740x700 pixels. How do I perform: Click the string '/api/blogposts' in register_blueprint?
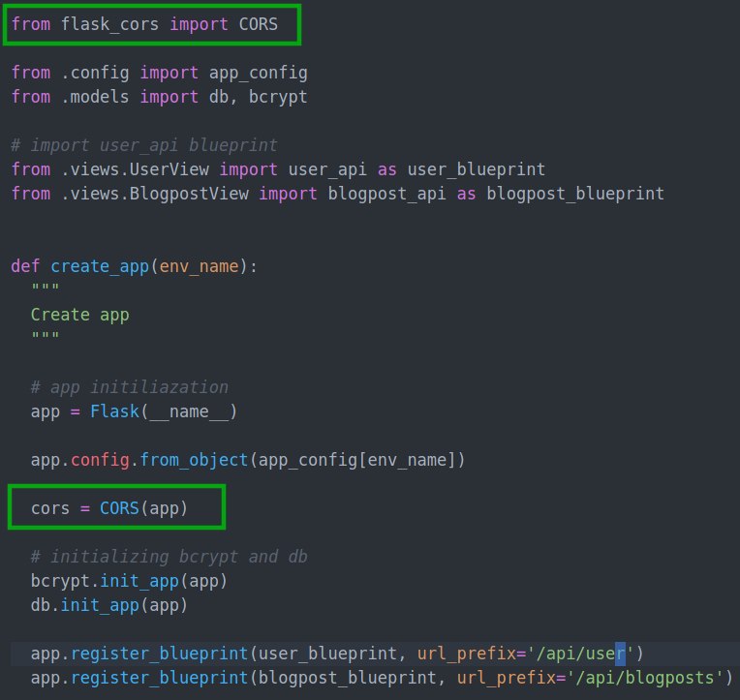click(x=645, y=678)
